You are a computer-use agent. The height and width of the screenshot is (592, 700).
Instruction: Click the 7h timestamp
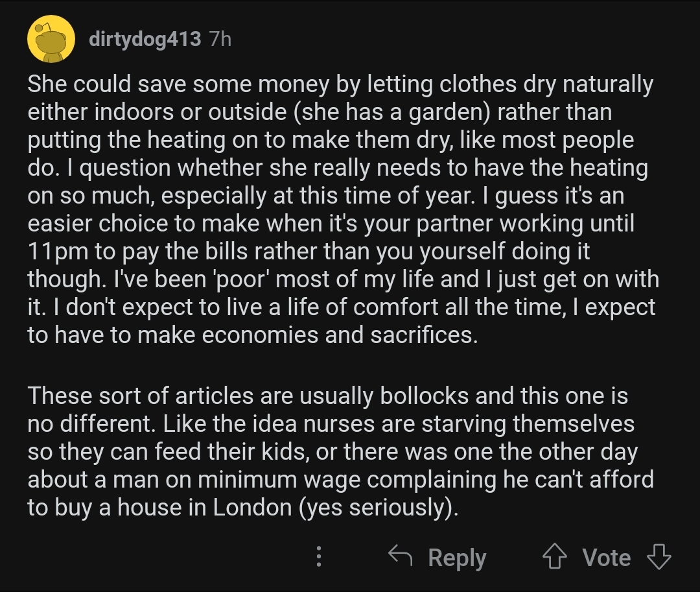tap(220, 39)
